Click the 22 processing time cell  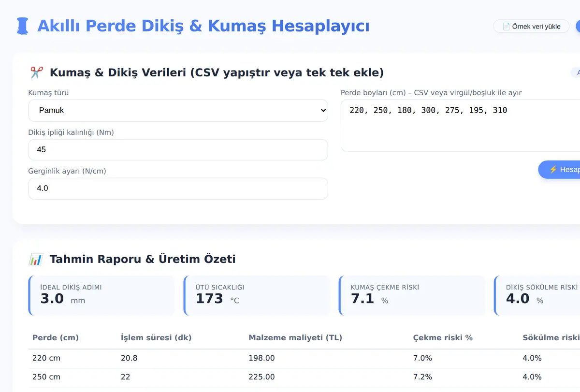point(126,377)
